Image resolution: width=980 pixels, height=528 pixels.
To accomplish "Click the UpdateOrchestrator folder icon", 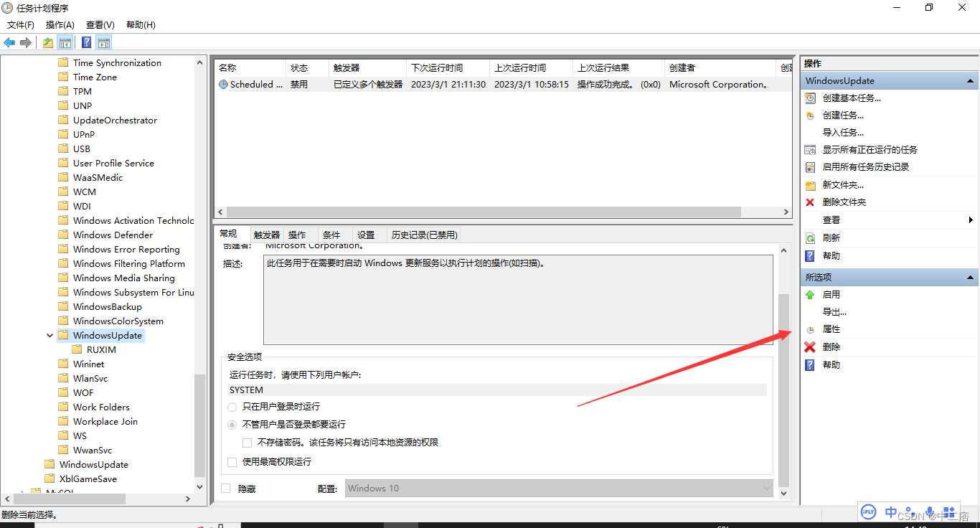I will point(63,121).
